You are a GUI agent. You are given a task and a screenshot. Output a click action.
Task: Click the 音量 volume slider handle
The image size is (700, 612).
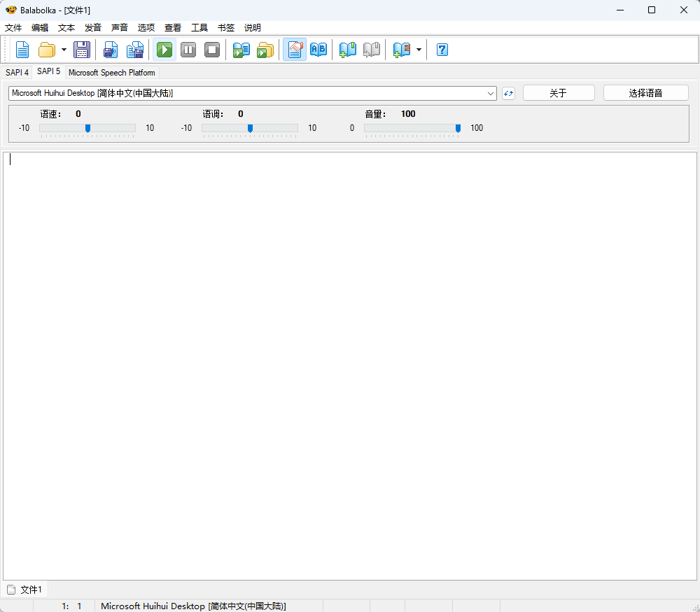458,129
